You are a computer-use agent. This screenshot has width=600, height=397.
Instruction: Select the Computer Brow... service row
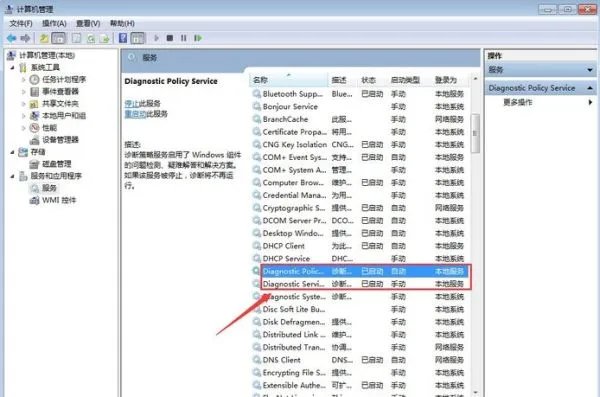click(x=360, y=183)
